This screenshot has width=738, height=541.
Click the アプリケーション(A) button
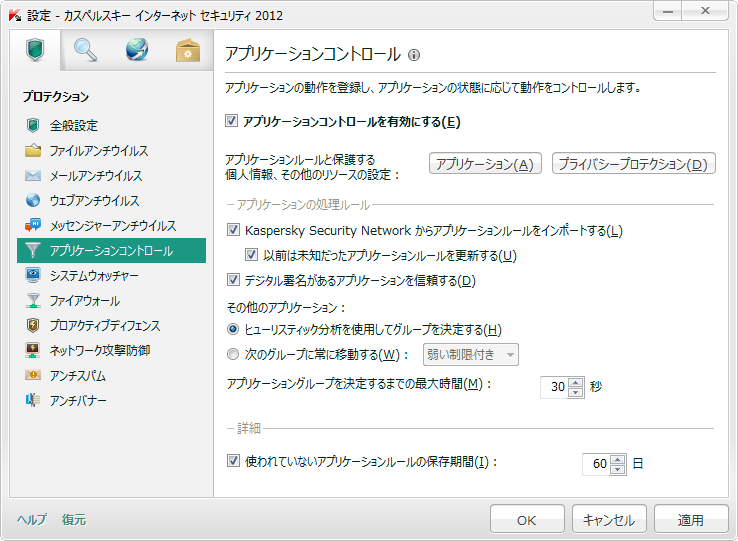click(x=485, y=163)
